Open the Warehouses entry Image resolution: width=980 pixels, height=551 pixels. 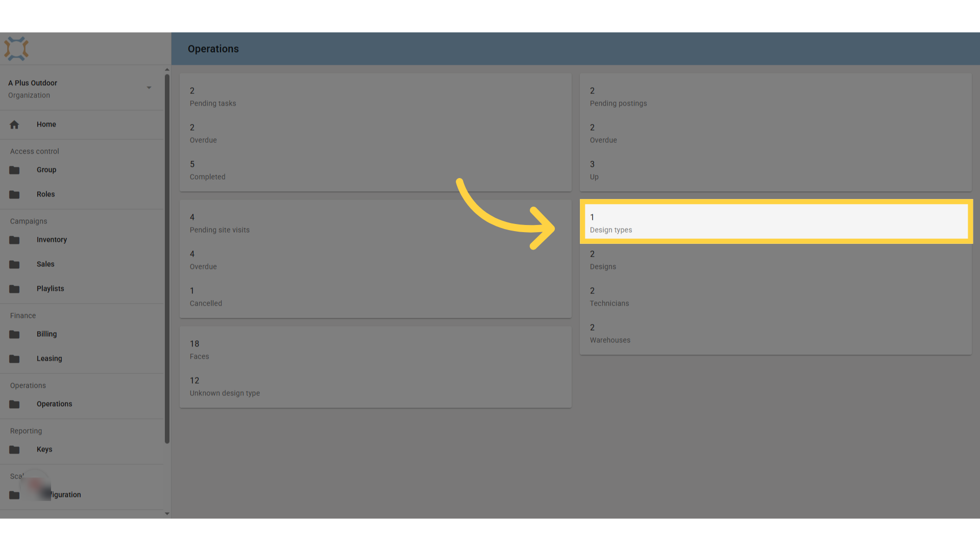[776, 334]
